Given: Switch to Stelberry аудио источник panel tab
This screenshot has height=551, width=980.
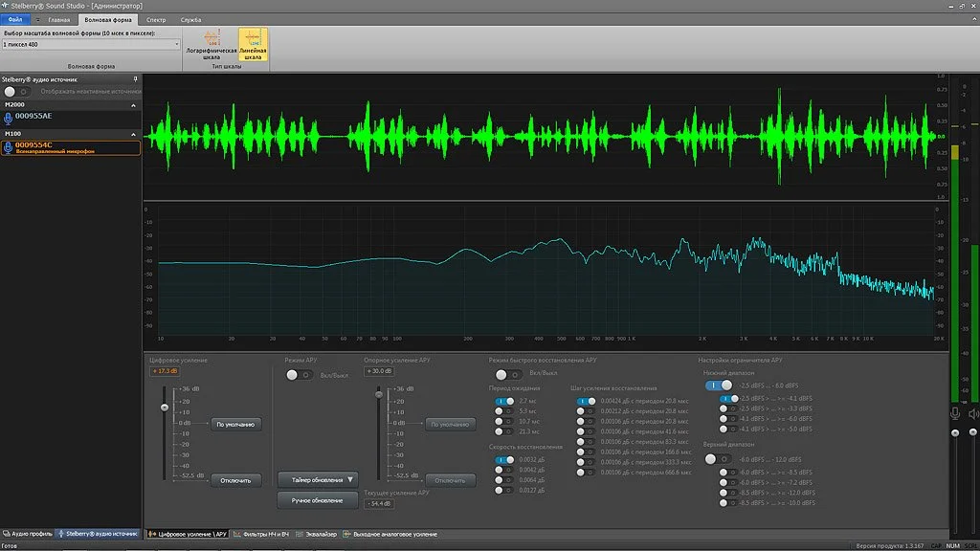Looking at the screenshot, I should click(x=98, y=534).
